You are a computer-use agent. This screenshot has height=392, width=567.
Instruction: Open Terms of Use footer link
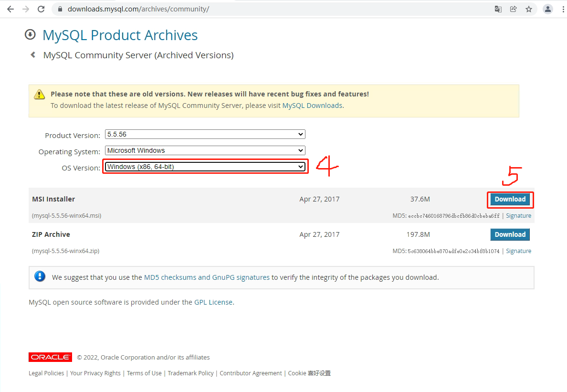(x=144, y=373)
